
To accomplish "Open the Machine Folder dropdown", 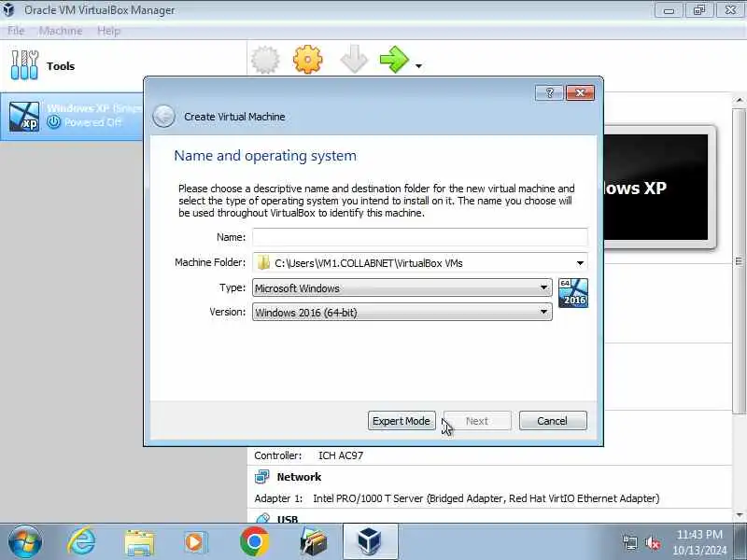I will tap(580, 263).
